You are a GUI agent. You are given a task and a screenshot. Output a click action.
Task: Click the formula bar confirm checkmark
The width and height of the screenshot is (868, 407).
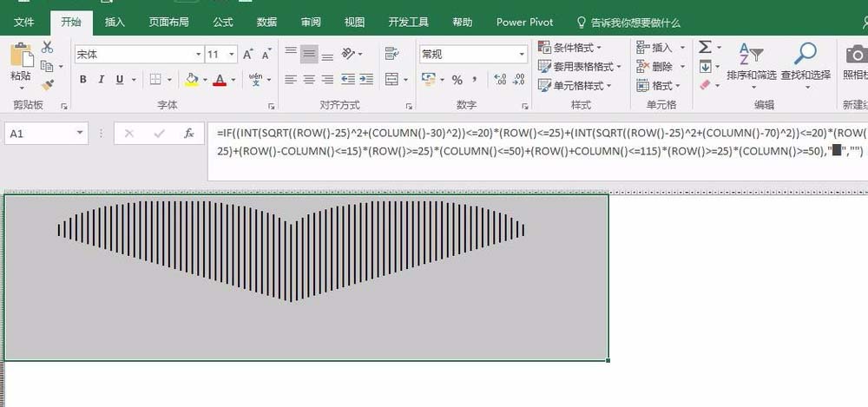pyautogui.click(x=160, y=134)
